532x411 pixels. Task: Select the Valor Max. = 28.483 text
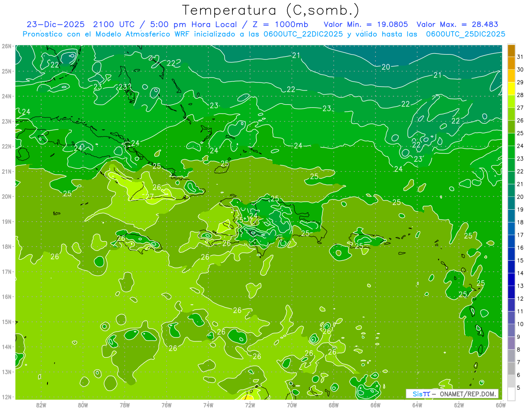point(461,24)
